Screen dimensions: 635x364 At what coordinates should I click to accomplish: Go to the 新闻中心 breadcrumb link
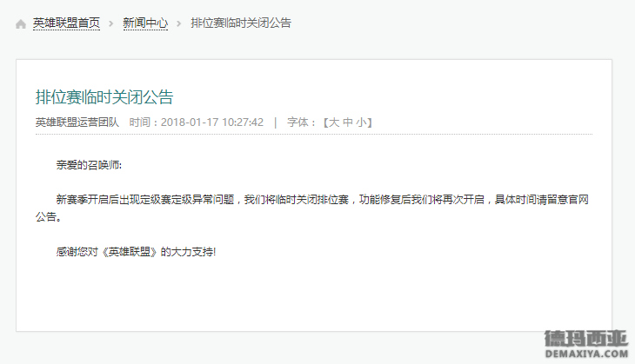click(x=145, y=23)
